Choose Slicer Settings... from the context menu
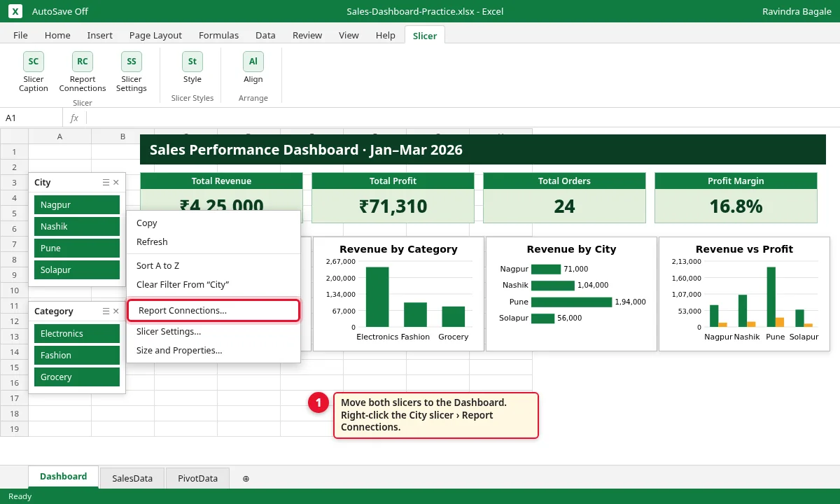Image resolution: width=840 pixels, height=504 pixels. [213, 332]
